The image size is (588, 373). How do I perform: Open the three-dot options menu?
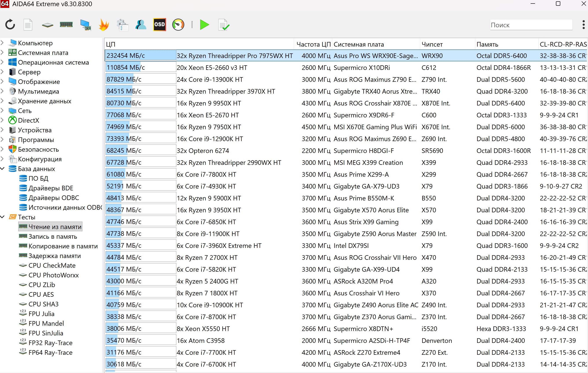point(584,25)
